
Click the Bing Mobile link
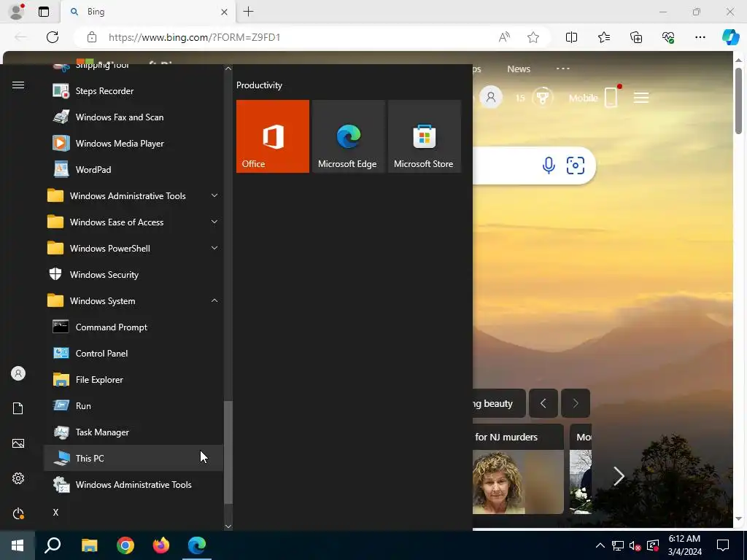click(593, 98)
